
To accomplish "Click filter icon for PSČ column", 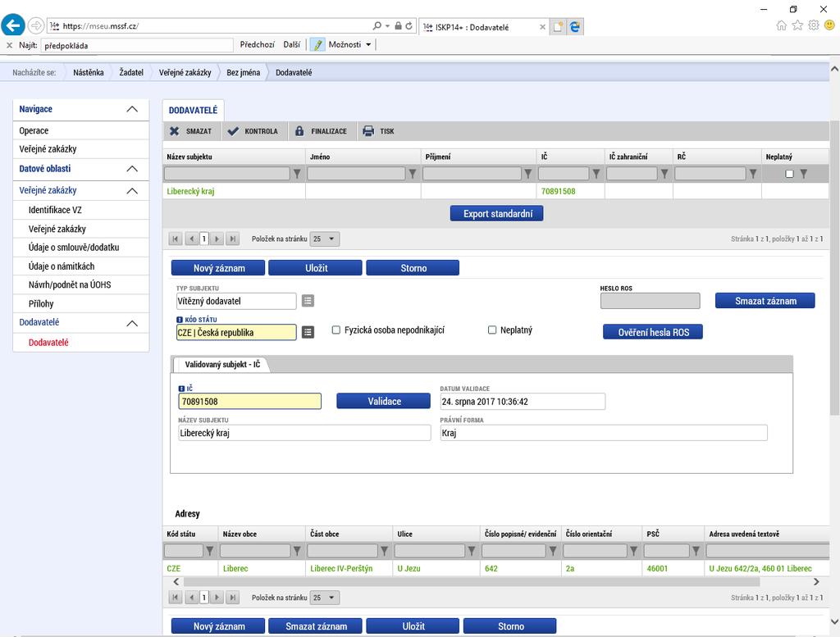I will (x=696, y=550).
